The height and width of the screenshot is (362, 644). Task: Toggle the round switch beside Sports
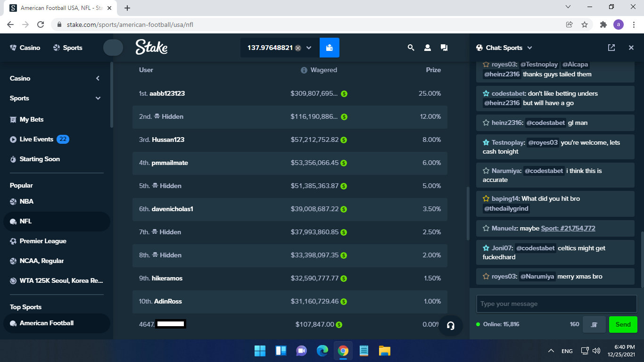[113, 48]
